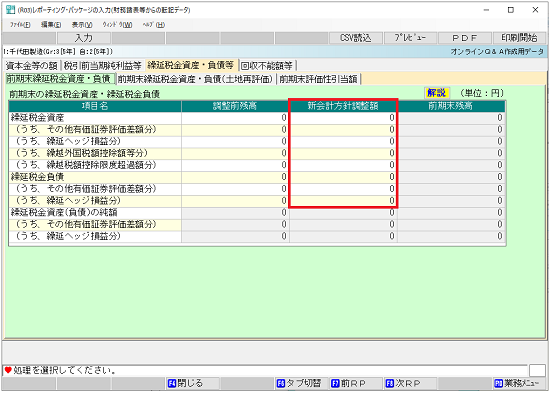Click the F8 次RP function button
This screenshot has height=393, width=550.
click(x=410, y=383)
